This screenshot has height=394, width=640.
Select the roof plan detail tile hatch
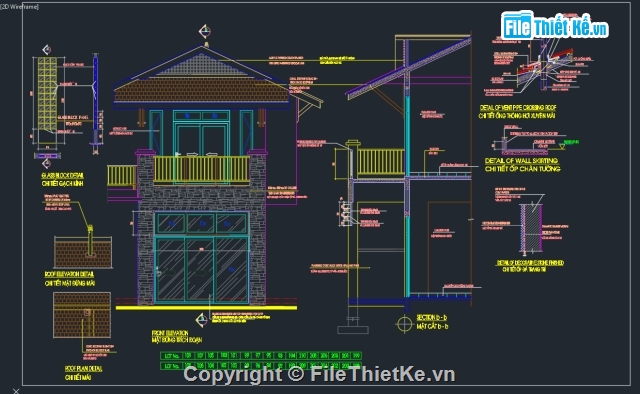(82, 315)
